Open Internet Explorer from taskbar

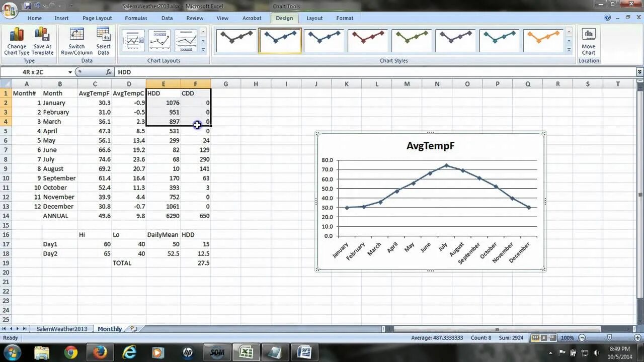point(129,352)
